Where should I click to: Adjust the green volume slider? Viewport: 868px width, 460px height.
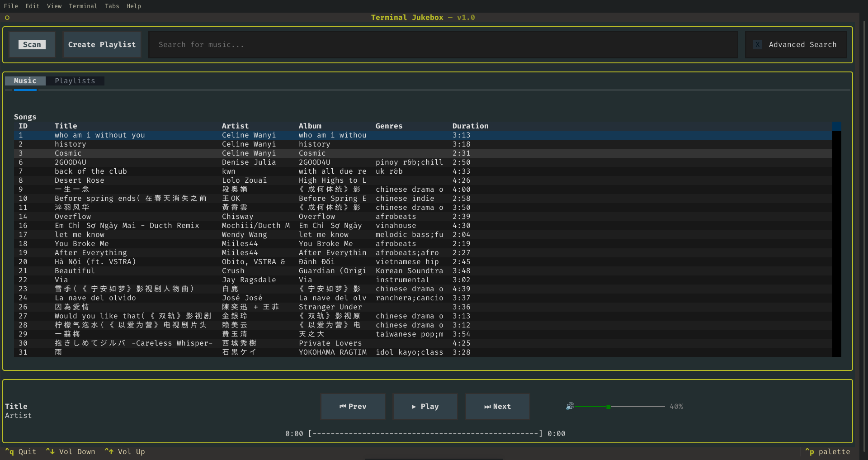(620, 407)
